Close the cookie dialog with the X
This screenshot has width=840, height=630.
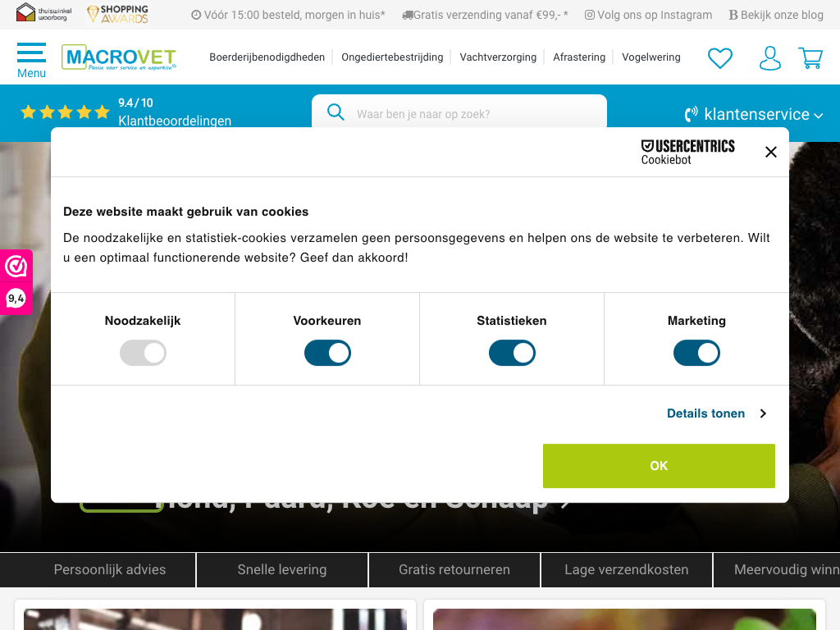pyautogui.click(x=771, y=152)
